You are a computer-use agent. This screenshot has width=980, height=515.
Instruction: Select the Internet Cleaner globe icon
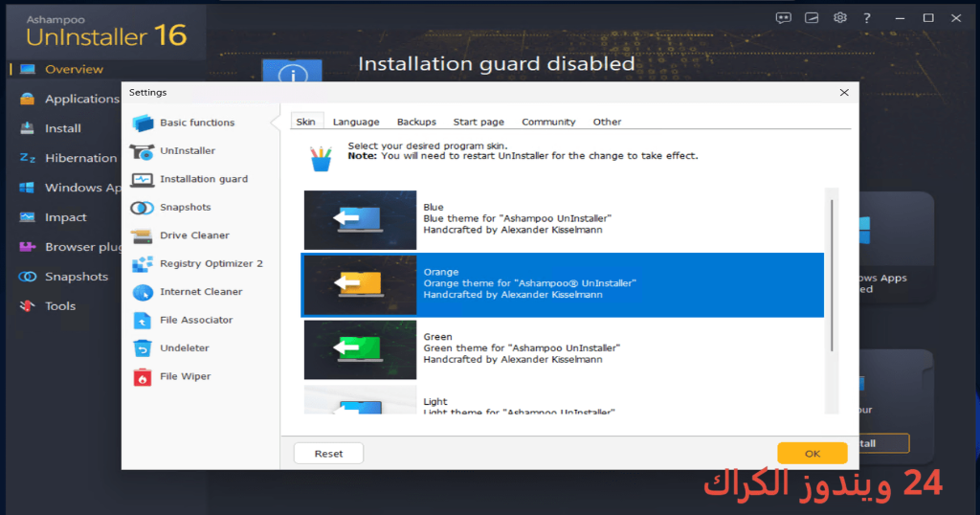click(x=143, y=292)
